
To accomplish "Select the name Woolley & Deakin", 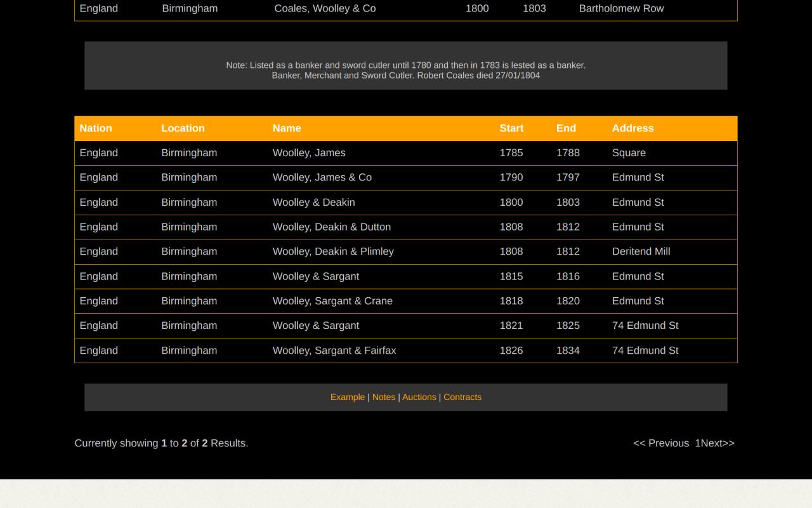I will tap(314, 203).
